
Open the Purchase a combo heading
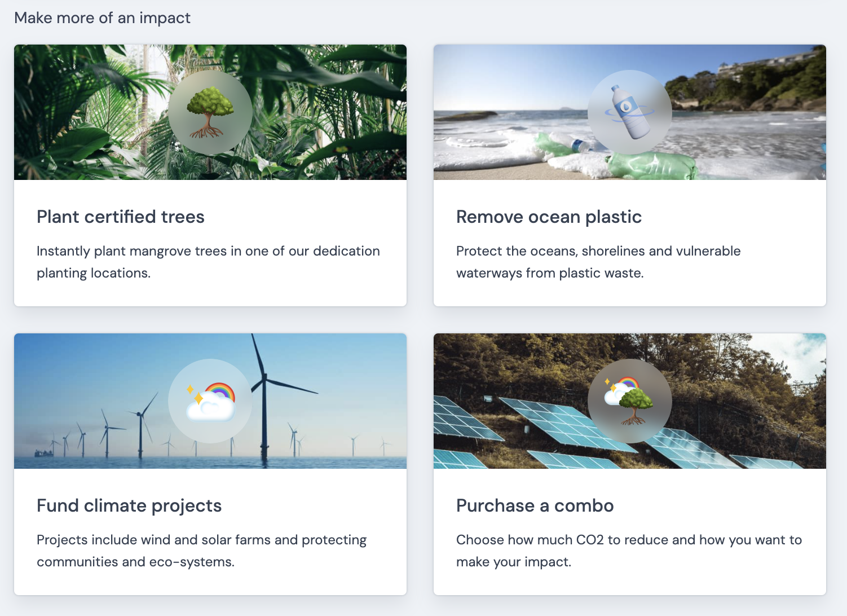click(x=535, y=505)
